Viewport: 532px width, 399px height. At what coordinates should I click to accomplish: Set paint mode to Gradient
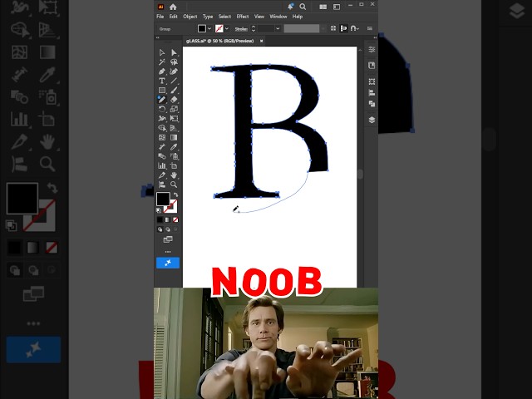coord(168,219)
